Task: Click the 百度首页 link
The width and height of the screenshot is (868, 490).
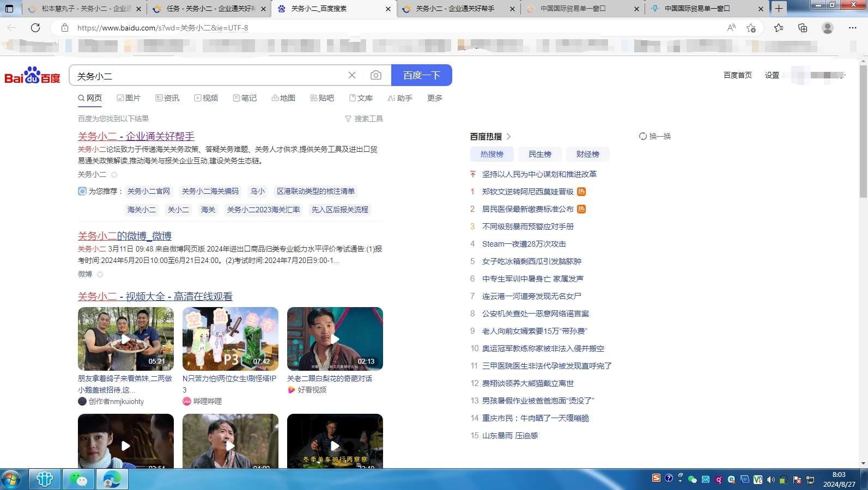Action: click(738, 75)
